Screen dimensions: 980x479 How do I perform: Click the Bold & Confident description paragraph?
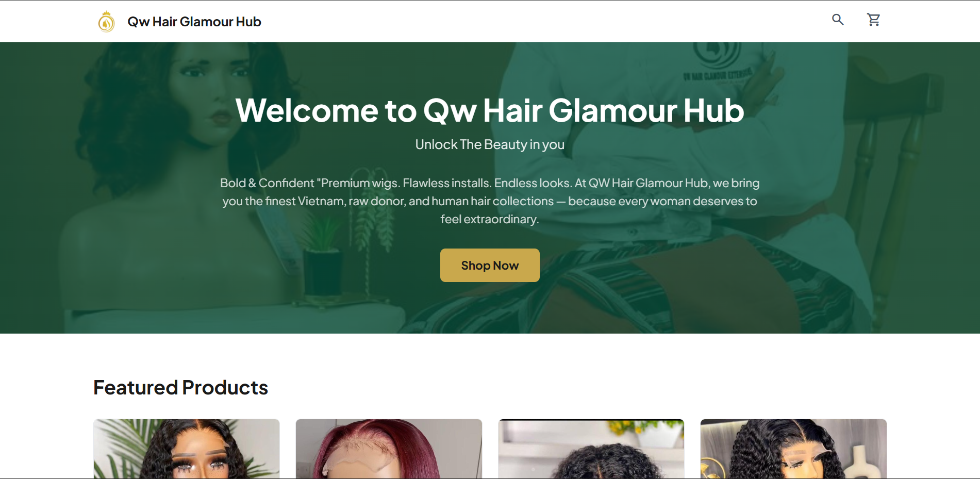pyautogui.click(x=490, y=201)
